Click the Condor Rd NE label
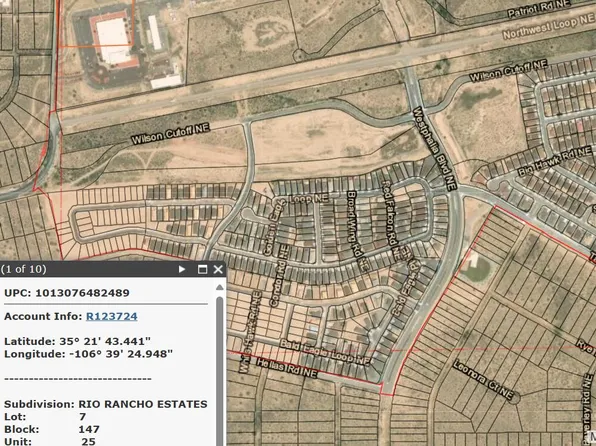Image resolution: width=596 pixels, height=446 pixels. click(x=279, y=275)
